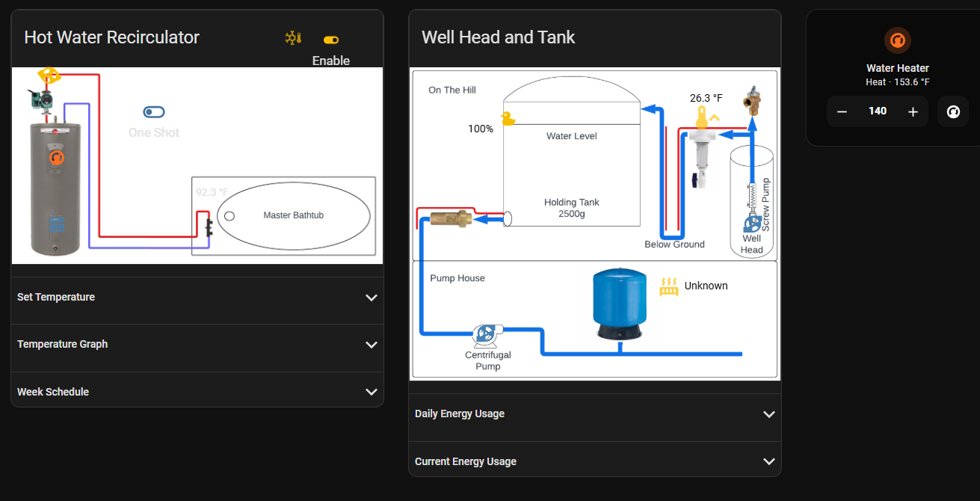Toggle the One Shot switch

click(154, 112)
